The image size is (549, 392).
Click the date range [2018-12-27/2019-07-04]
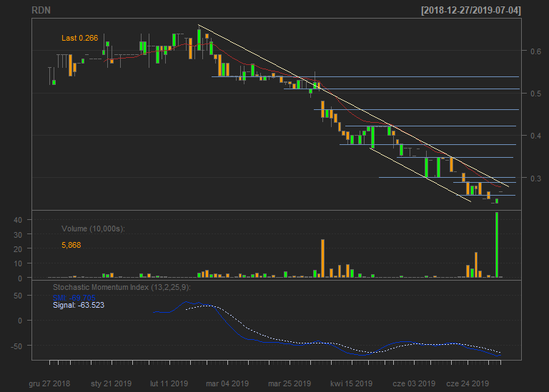pyautogui.click(x=471, y=11)
